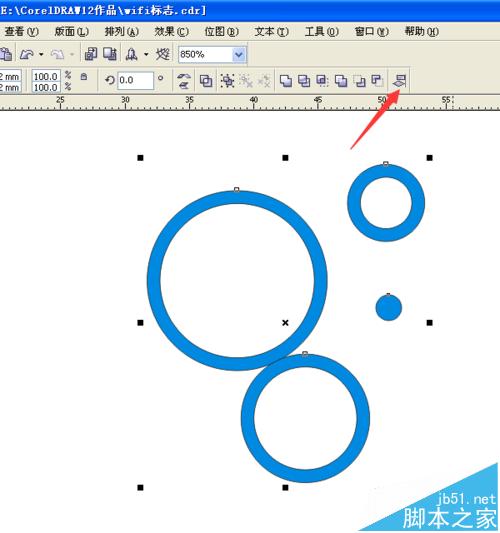This screenshot has width=500, height=533.
Task: Open the 版面(L) menu
Action: [x=72, y=32]
